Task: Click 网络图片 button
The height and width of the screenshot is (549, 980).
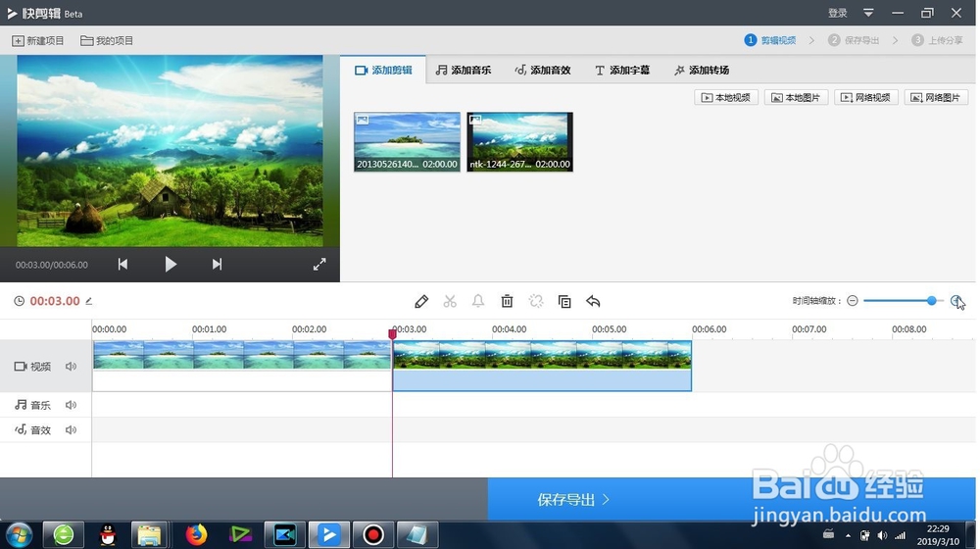Action: [x=936, y=97]
